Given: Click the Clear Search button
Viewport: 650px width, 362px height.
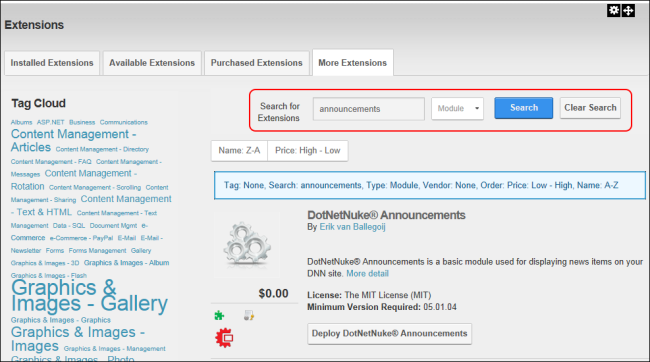Looking at the screenshot, I should (x=590, y=108).
